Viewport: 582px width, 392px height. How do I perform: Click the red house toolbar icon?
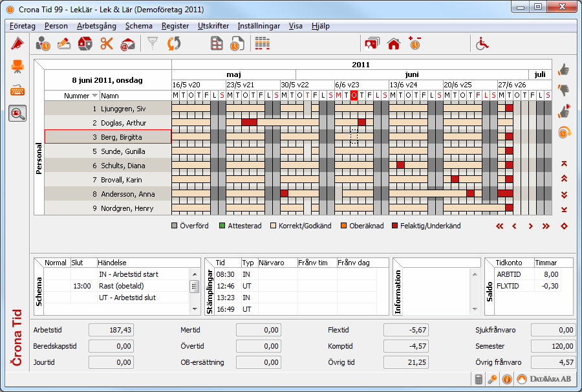pyautogui.click(x=393, y=44)
